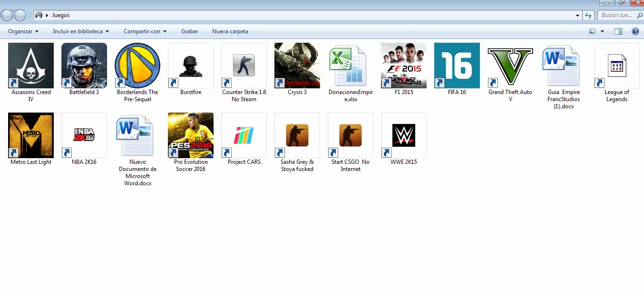
Task: Open the recent pages dropdown arrow
Action: (x=29, y=15)
